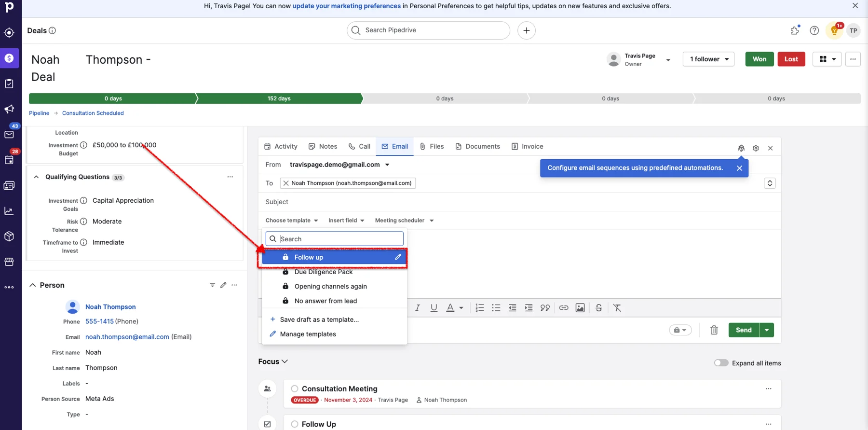The image size is (868, 430).
Task: Toggle Expand all items switch
Action: pyautogui.click(x=721, y=363)
